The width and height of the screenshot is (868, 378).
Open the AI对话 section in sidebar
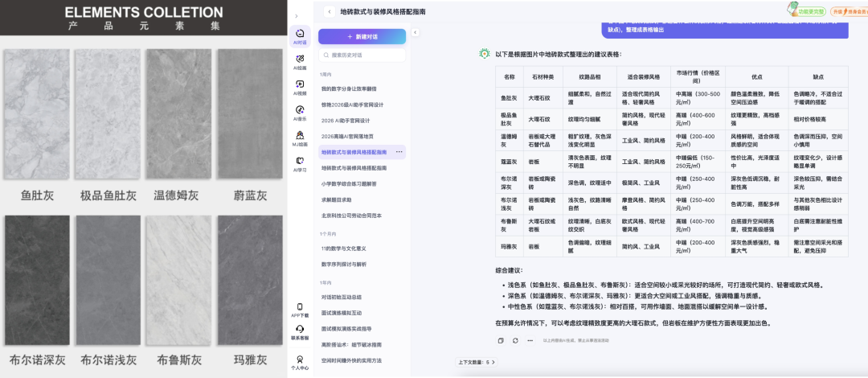pyautogui.click(x=300, y=36)
